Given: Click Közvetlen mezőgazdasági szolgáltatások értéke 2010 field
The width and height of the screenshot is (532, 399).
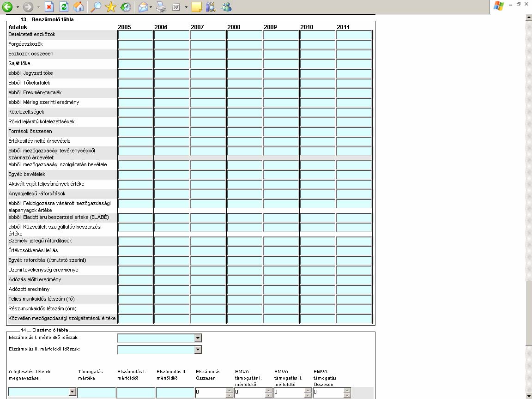Looking at the screenshot, I should click(x=318, y=318).
